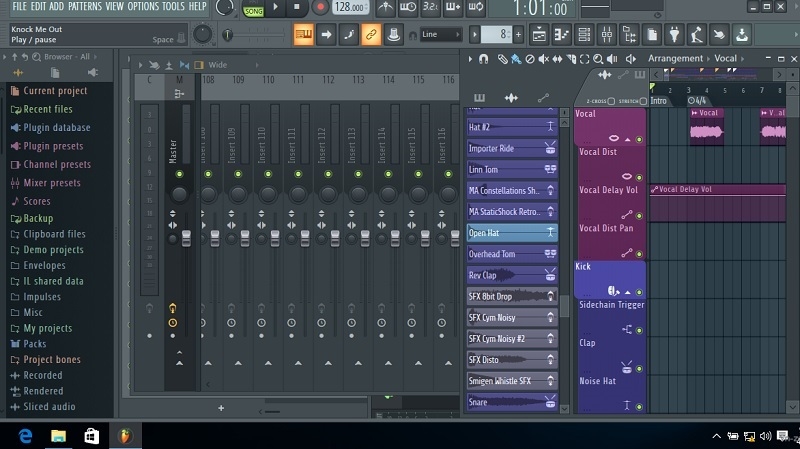Toggle the Link/chain orange toolbar button
The width and height of the screenshot is (800, 449).
pyautogui.click(x=371, y=35)
